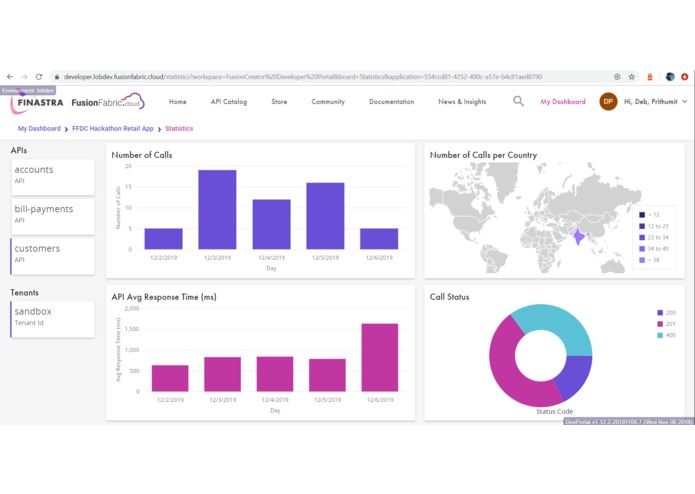Click the padlock site info icon

coord(57,77)
